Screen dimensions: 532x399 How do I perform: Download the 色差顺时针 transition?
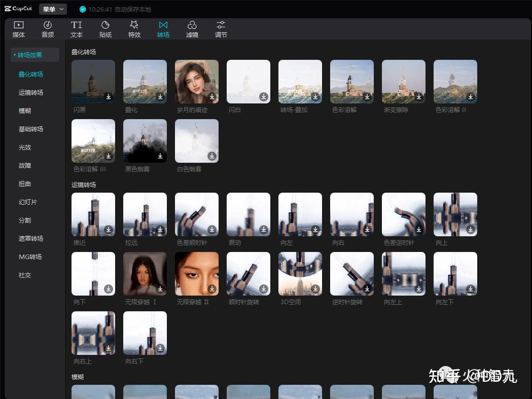(x=212, y=229)
